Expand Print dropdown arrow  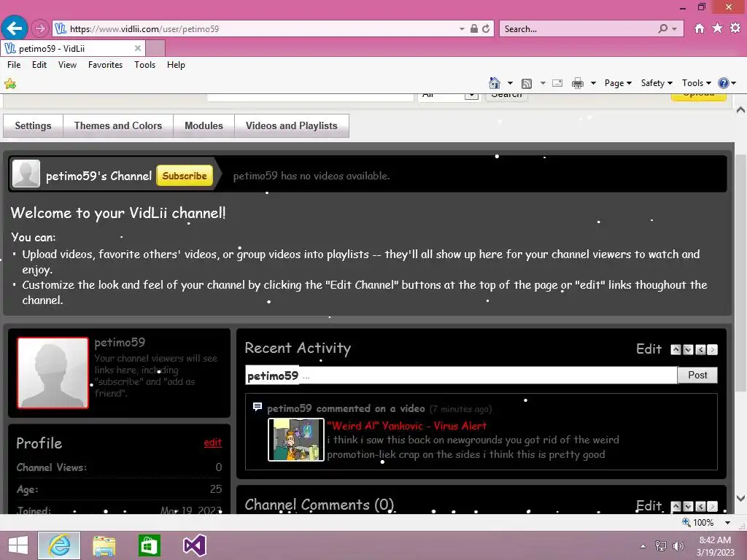point(593,83)
